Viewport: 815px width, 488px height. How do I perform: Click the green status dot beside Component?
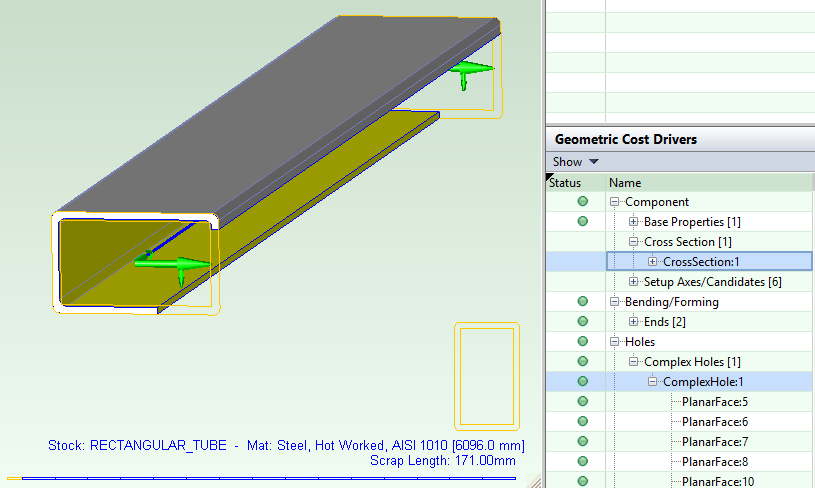tap(583, 201)
